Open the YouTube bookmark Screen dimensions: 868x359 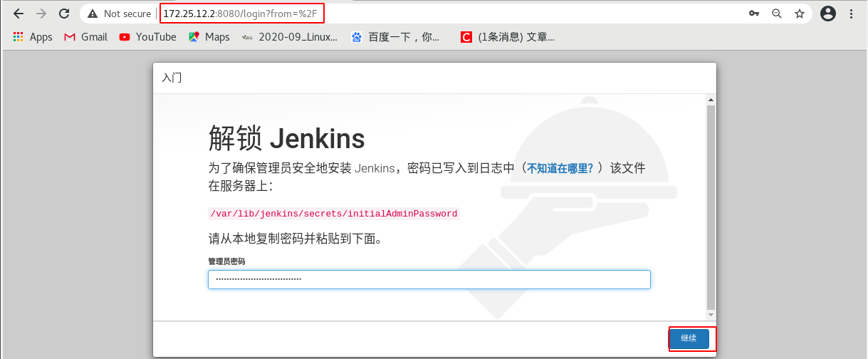[x=148, y=37]
